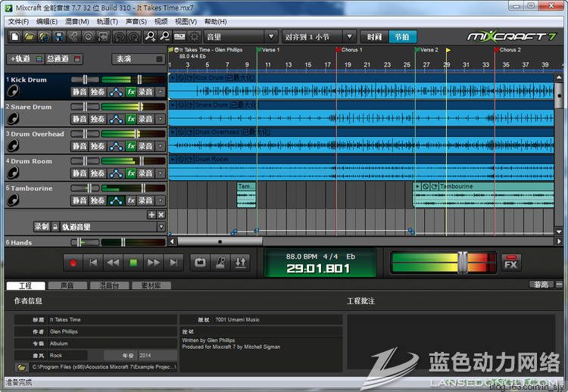Click the +轨道 add track button
This screenshot has height=392, width=568.
(x=19, y=59)
